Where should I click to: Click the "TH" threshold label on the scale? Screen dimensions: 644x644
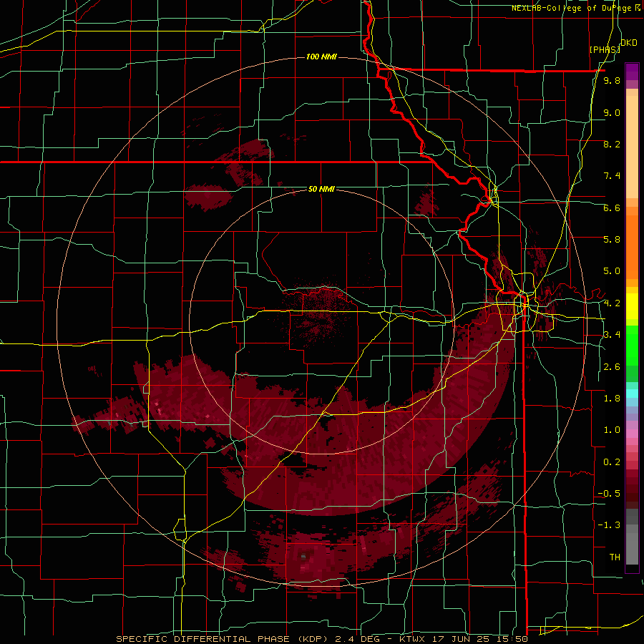pos(615,557)
